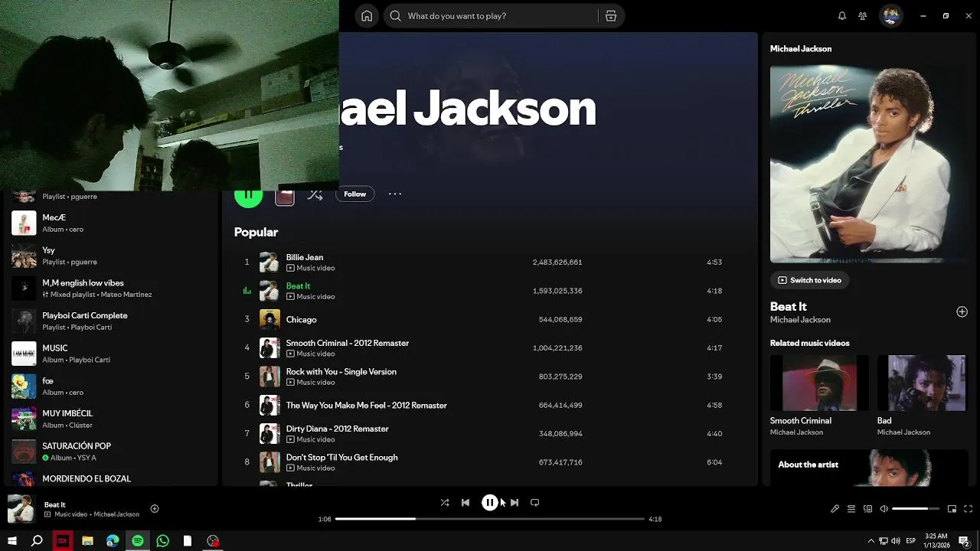The image size is (980, 551).
Task: Toggle repeat mode
Action: (535, 503)
